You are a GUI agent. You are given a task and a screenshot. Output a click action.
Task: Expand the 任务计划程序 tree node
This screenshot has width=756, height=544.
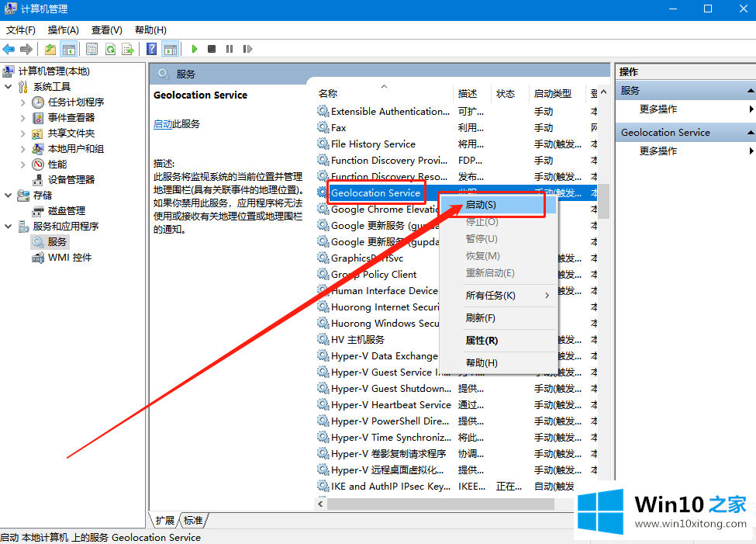(23, 102)
